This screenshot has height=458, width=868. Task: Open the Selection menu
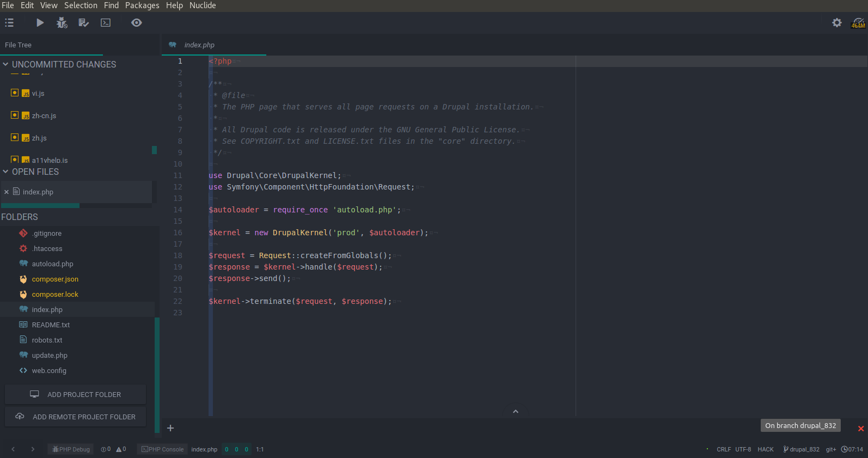pyautogui.click(x=81, y=5)
